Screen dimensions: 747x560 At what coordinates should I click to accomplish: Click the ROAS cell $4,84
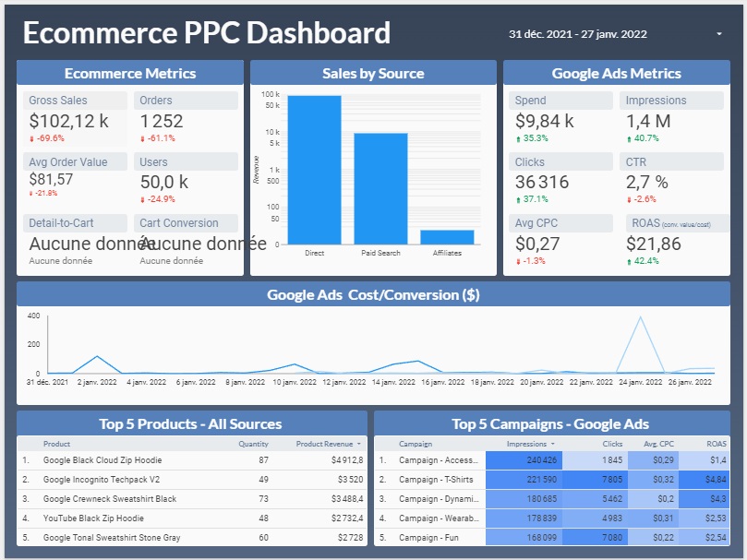[705, 480]
